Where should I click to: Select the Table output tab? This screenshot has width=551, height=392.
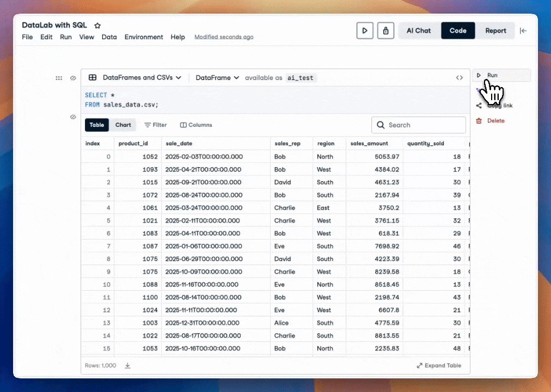point(96,125)
